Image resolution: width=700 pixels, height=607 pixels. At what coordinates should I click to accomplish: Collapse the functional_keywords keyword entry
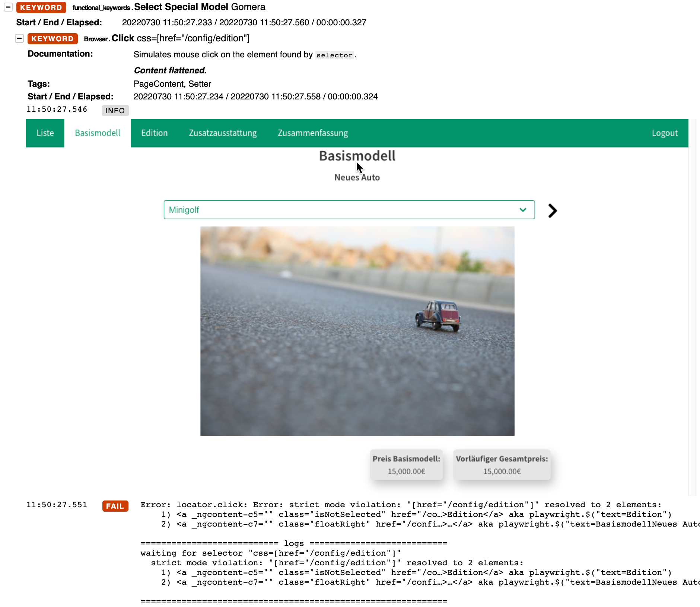pos(7,7)
